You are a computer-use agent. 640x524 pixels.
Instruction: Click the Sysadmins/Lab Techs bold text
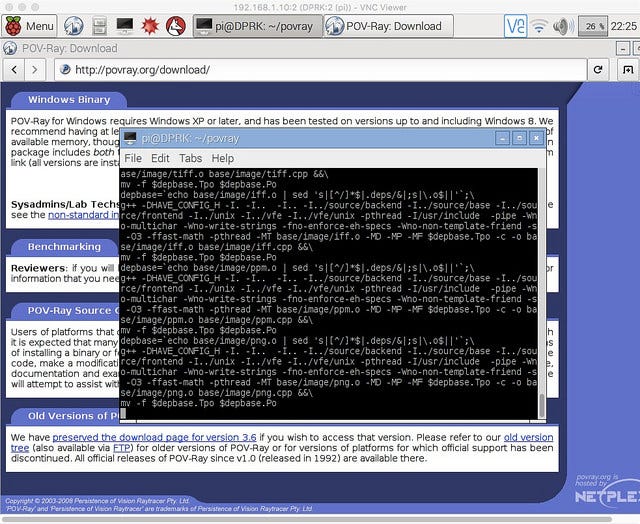pyautogui.click(x=65, y=204)
